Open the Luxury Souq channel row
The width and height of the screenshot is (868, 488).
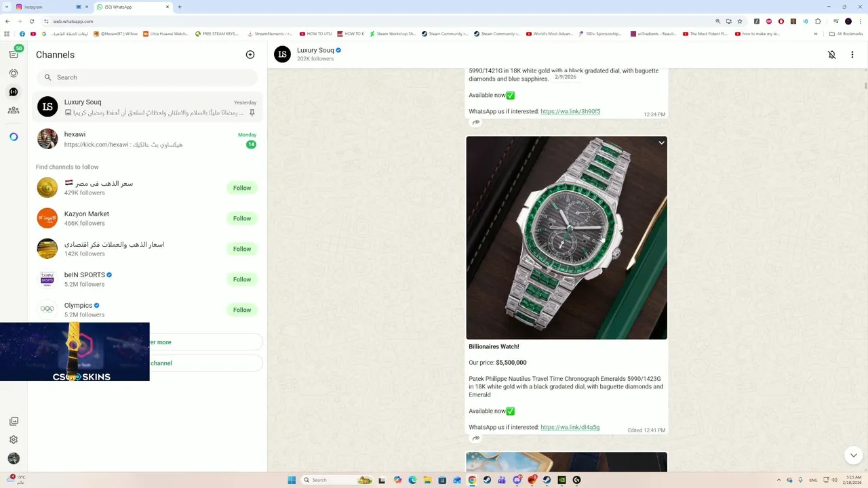point(146,107)
